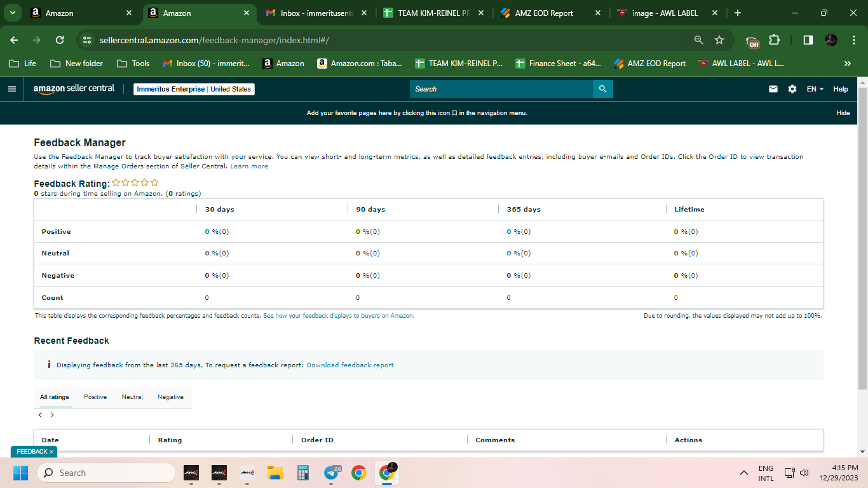Click the browser address bar URL

(214, 40)
